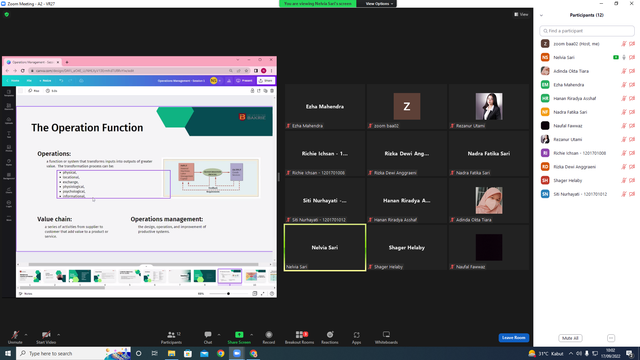Select the highlighted slide thumbnail in filmstrip
The height and width of the screenshot is (360, 640).
(x=230, y=276)
